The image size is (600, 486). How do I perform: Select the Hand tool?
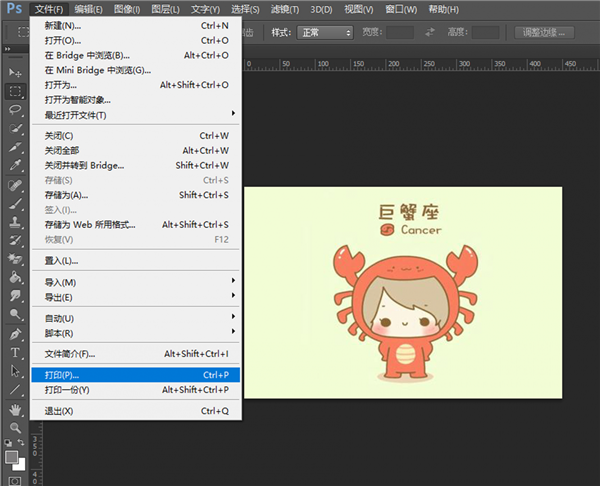tap(16, 409)
